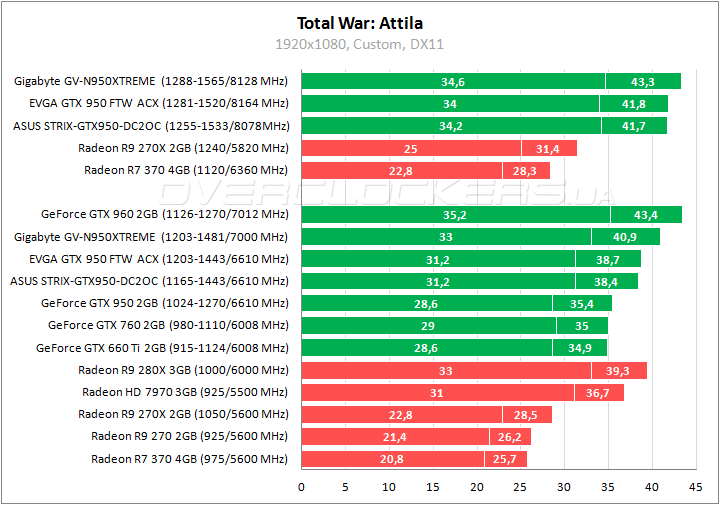Click ASUS STRIX-GTX950-DC2OC (1165-1443/6610 MHz) label
The image size is (720, 505).
point(149,281)
